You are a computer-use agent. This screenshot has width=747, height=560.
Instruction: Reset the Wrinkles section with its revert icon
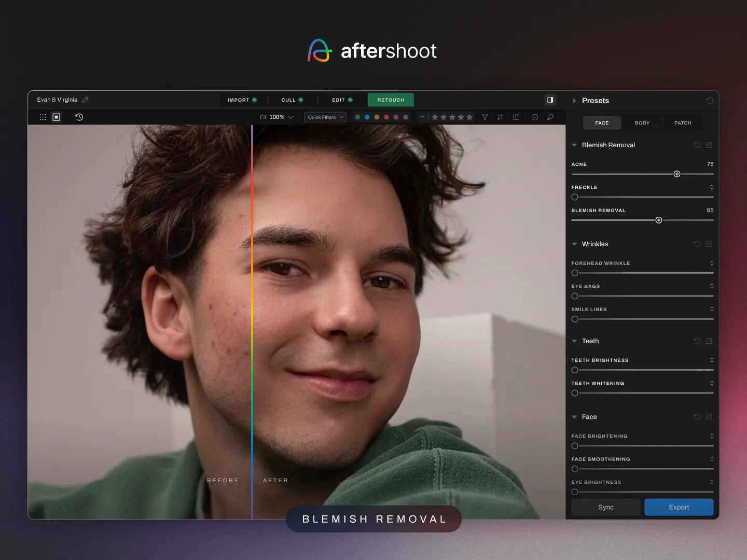(x=697, y=244)
